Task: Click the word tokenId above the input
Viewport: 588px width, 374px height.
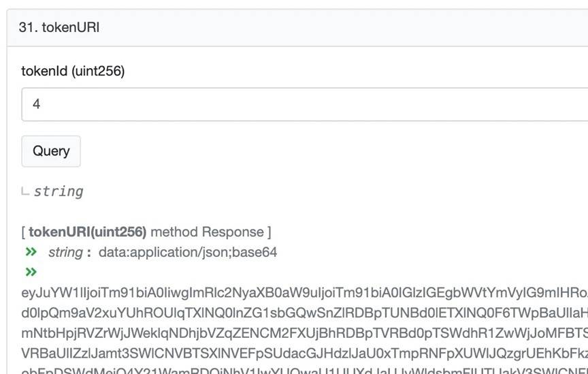Action: click(x=45, y=71)
